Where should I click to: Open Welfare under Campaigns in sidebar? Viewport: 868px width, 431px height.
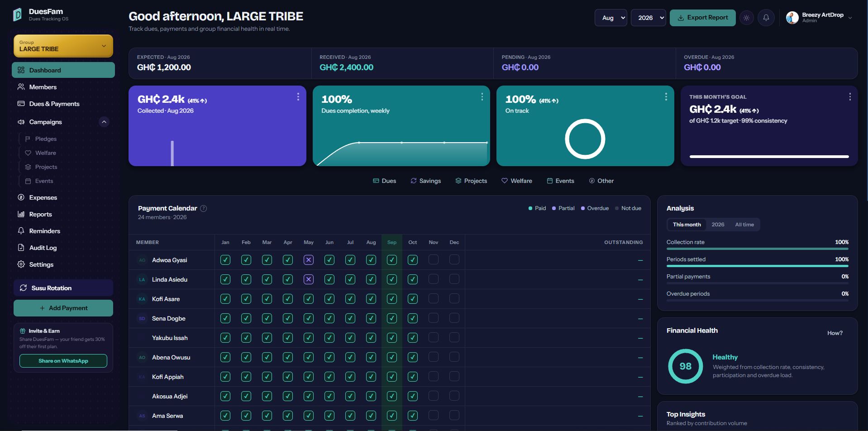coord(46,153)
